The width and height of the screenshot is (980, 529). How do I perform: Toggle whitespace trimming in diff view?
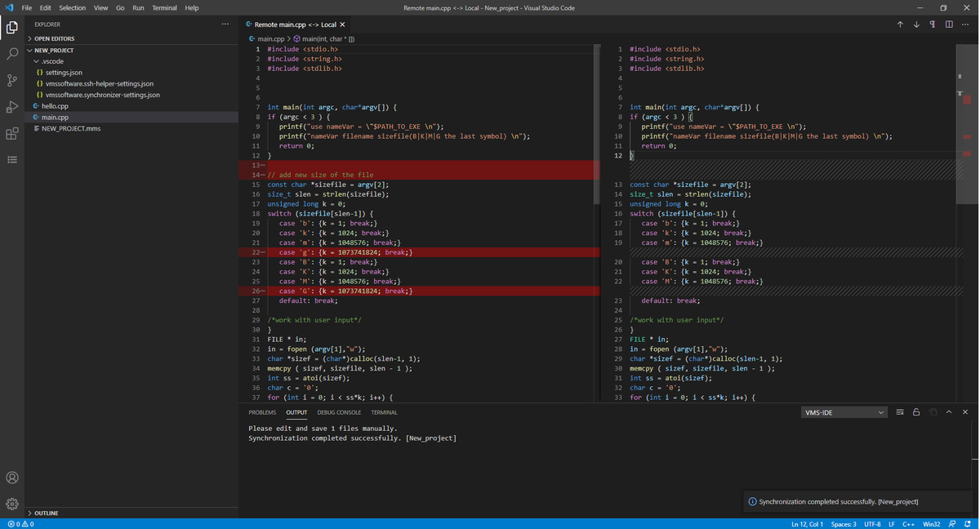coord(933,24)
